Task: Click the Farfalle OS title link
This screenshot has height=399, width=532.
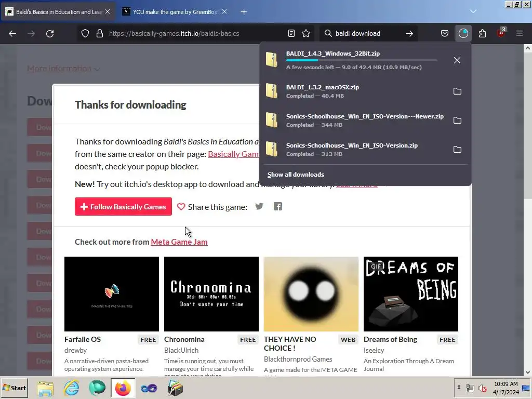Action: [83, 339]
